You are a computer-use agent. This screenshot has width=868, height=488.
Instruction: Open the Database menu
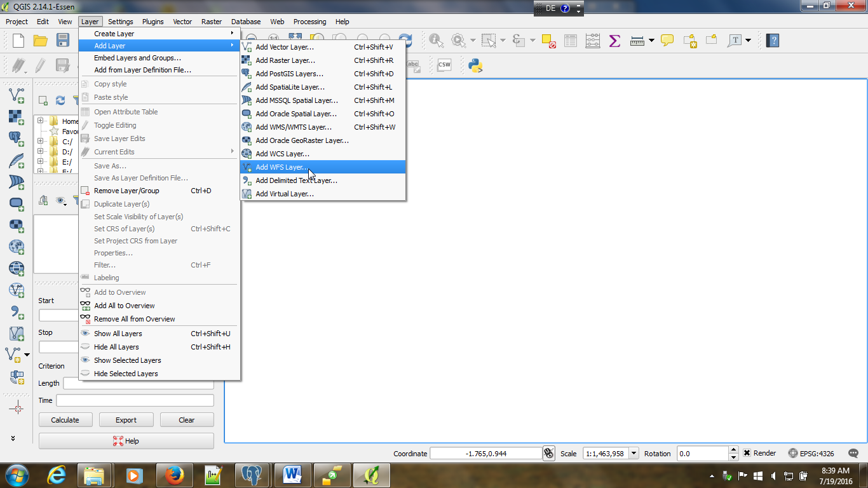click(x=246, y=22)
